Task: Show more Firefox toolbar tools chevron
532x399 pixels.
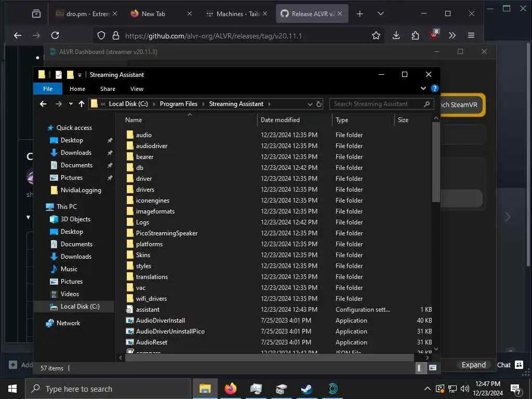Action: pyautogui.click(x=453, y=35)
